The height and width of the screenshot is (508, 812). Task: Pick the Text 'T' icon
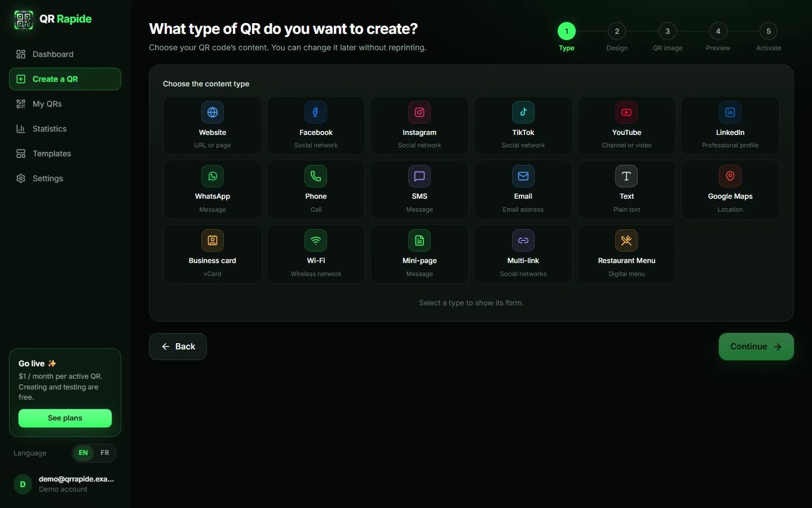[626, 176]
